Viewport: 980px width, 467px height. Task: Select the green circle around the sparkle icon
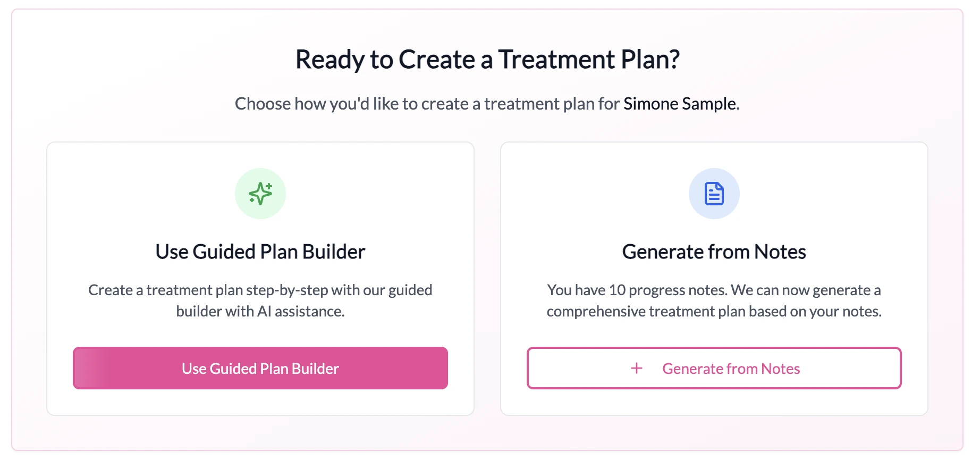[x=260, y=193]
